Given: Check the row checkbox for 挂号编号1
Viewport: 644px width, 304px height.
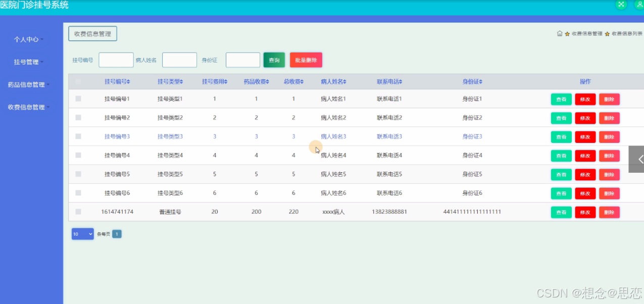Looking at the screenshot, I should 78,99.
